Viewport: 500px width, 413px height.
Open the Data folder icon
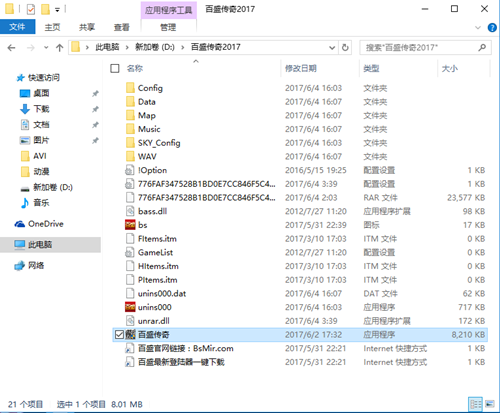point(130,102)
